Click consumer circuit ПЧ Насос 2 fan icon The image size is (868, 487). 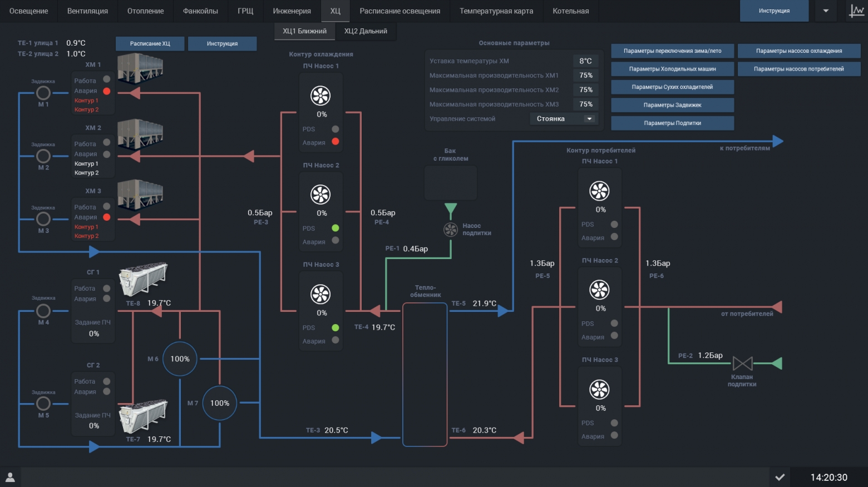point(599,290)
